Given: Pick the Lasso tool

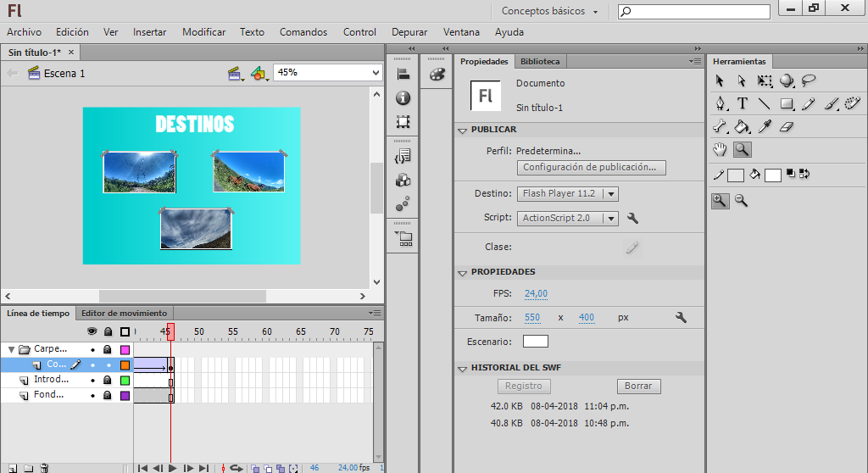Looking at the screenshot, I should tap(809, 81).
